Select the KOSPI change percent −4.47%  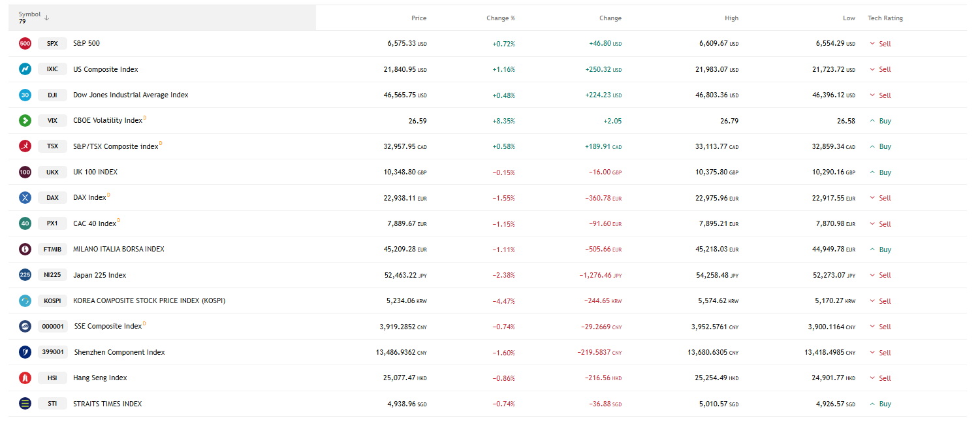[503, 301]
